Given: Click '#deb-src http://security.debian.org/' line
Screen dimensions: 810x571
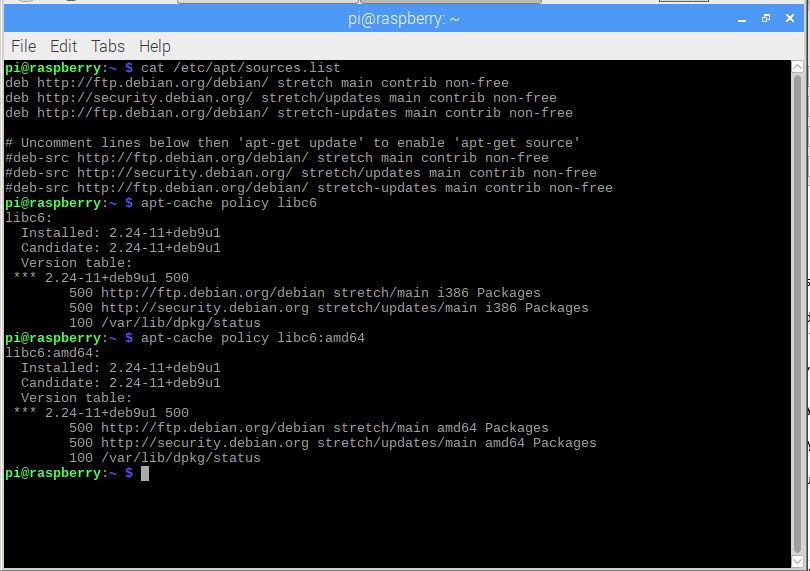Looking at the screenshot, I should pos(301,173).
